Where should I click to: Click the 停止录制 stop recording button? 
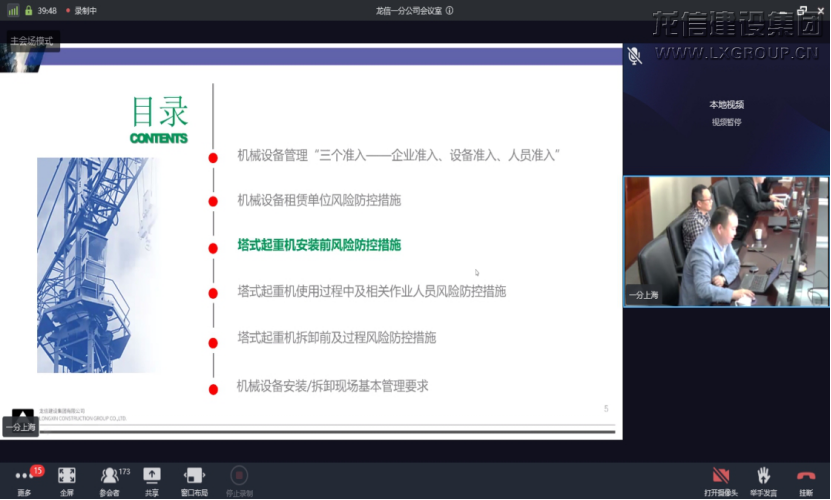coord(239,476)
